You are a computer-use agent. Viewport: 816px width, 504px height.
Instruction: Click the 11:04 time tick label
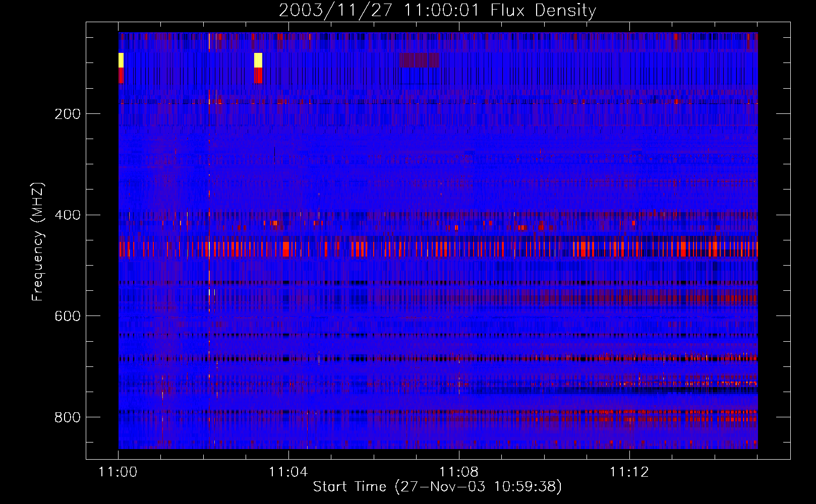click(x=288, y=472)
